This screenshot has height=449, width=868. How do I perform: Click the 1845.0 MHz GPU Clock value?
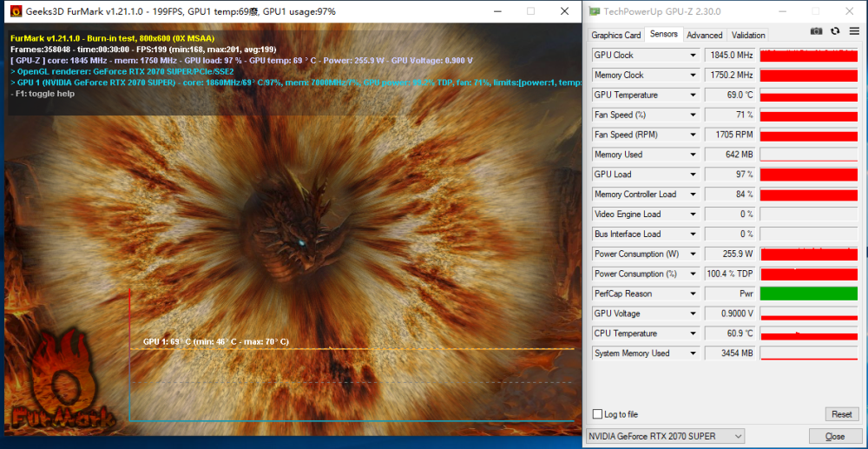(x=730, y=56)
